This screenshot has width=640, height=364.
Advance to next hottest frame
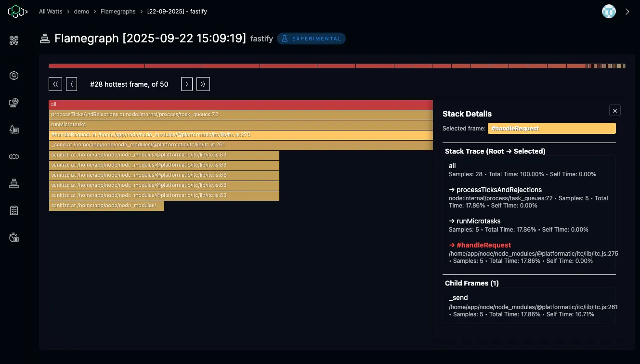187,84
